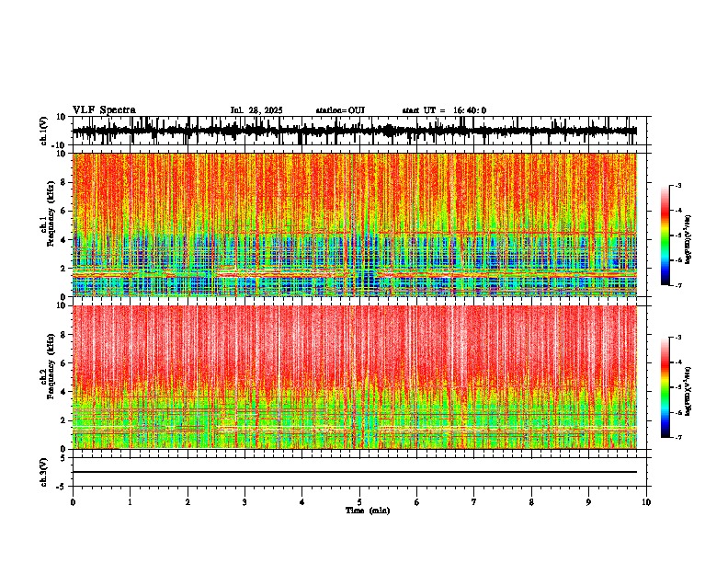Image resolution: width=728 pixels, height=563 pixels.
Task: Click the 'VLF Spectra' plot title
Action: pos(104,110)
